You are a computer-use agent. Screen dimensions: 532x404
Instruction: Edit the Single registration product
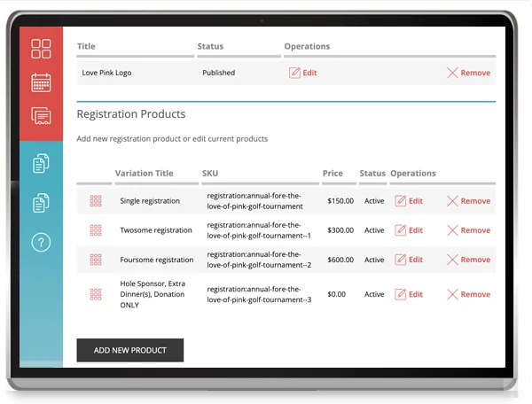(409, 201)
